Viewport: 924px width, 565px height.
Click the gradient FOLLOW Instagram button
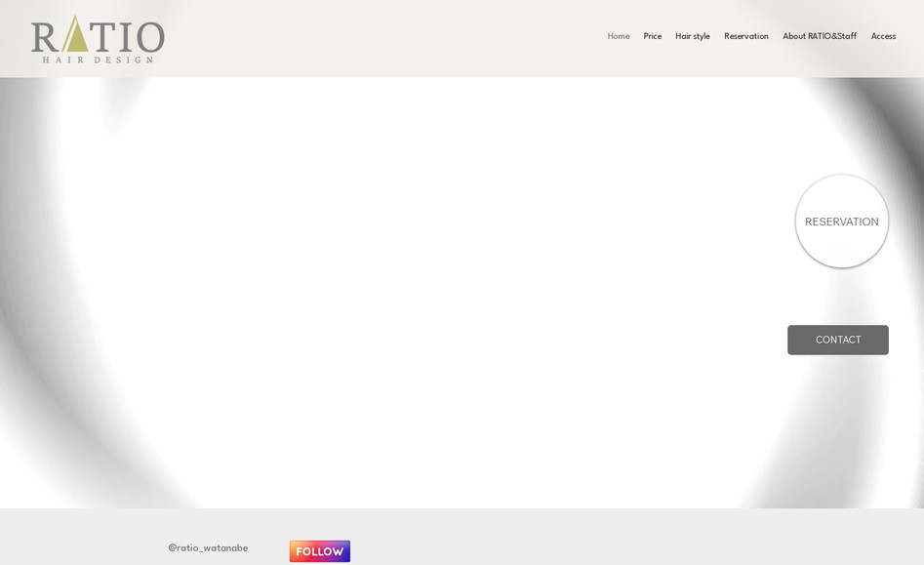click(319, 551)
